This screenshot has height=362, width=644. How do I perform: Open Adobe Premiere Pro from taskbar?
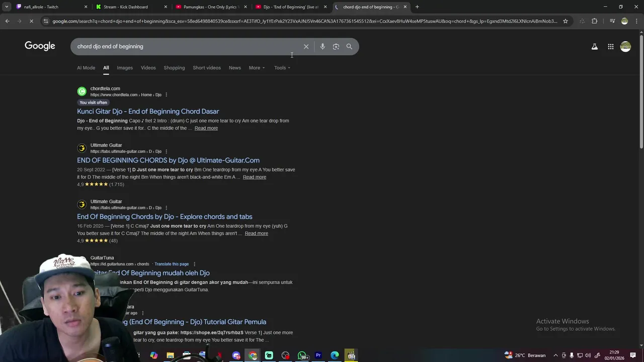point(318,355)
